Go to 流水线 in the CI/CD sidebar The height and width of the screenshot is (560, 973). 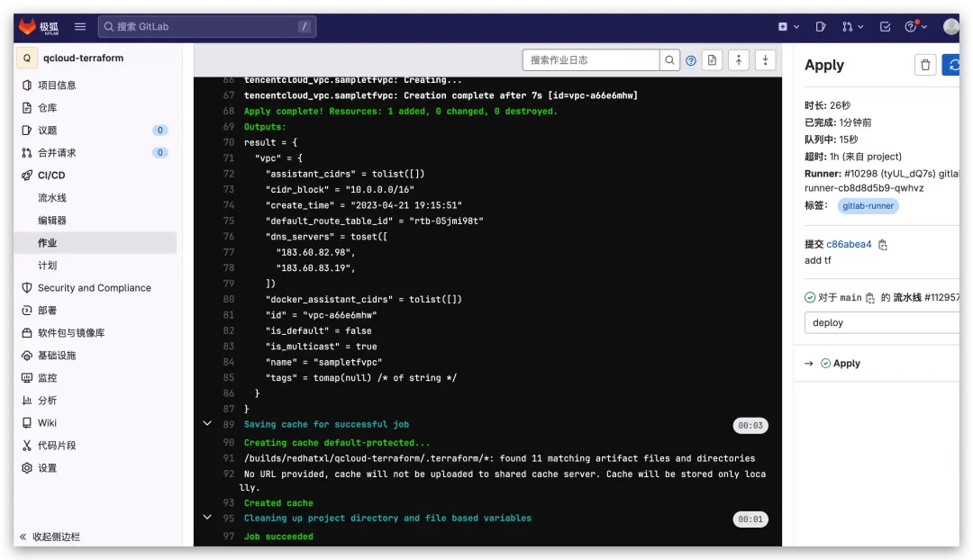52,198
